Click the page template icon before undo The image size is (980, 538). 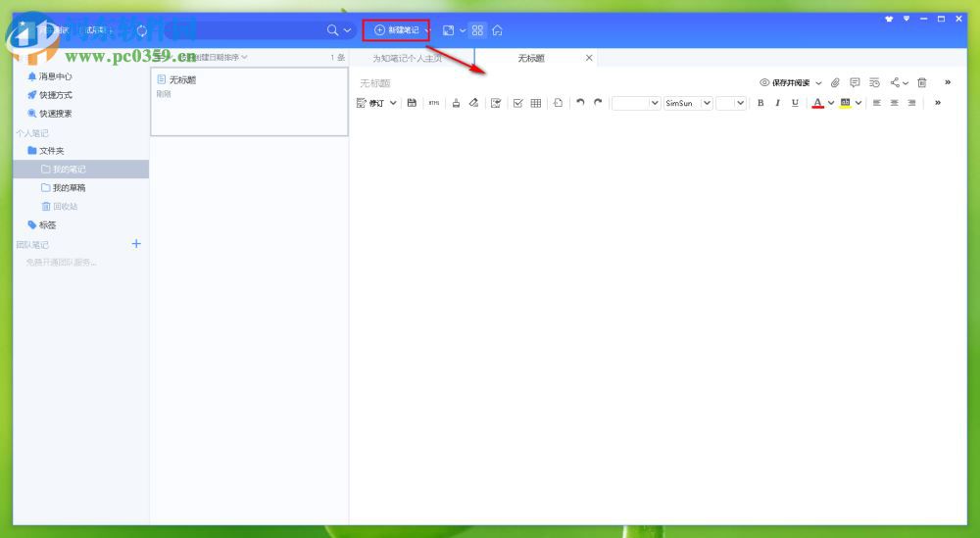pyautogui.click(x=559, y=103)
